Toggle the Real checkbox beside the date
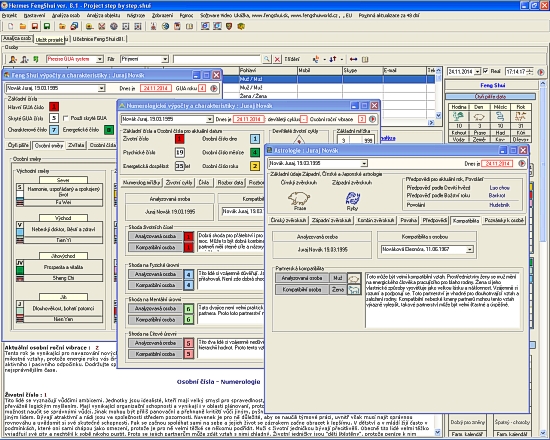The height and width of the screenshot is (440, 550). (x=485, y=71)
